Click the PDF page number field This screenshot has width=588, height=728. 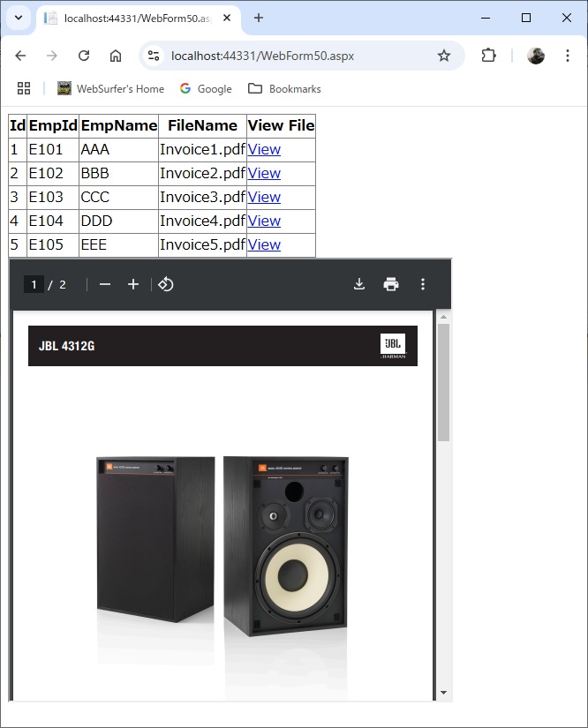pos(34,284)
